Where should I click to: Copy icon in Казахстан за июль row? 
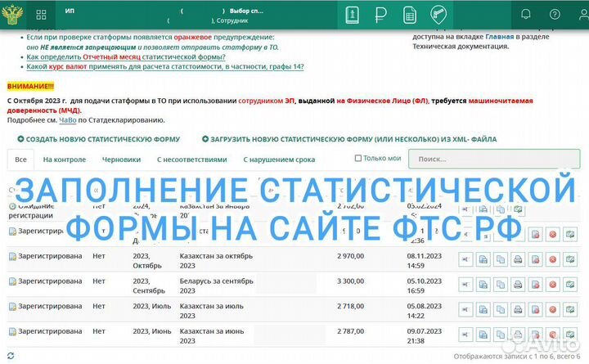pos(501,310)
